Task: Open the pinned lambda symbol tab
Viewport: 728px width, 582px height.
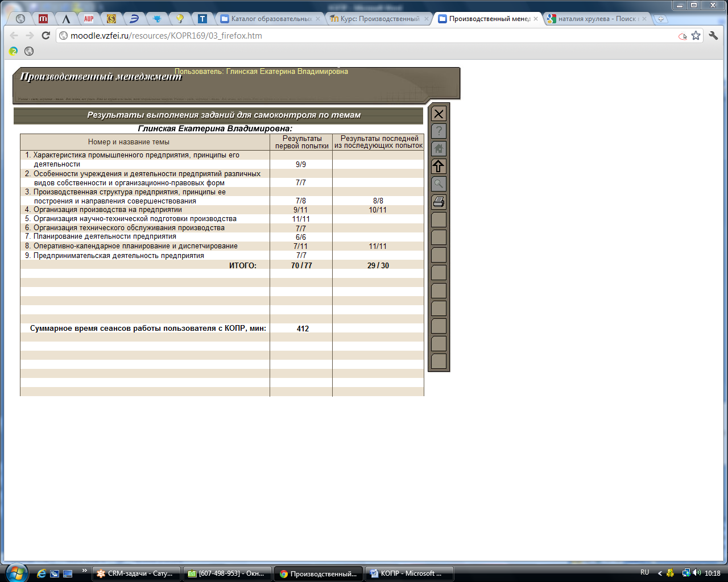Action: point(66,19)
